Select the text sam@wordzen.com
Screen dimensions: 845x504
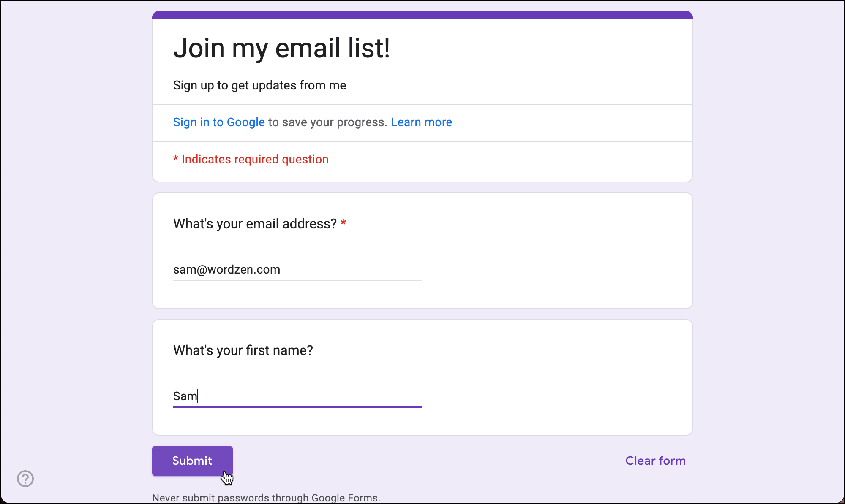[x=226, y=269]
